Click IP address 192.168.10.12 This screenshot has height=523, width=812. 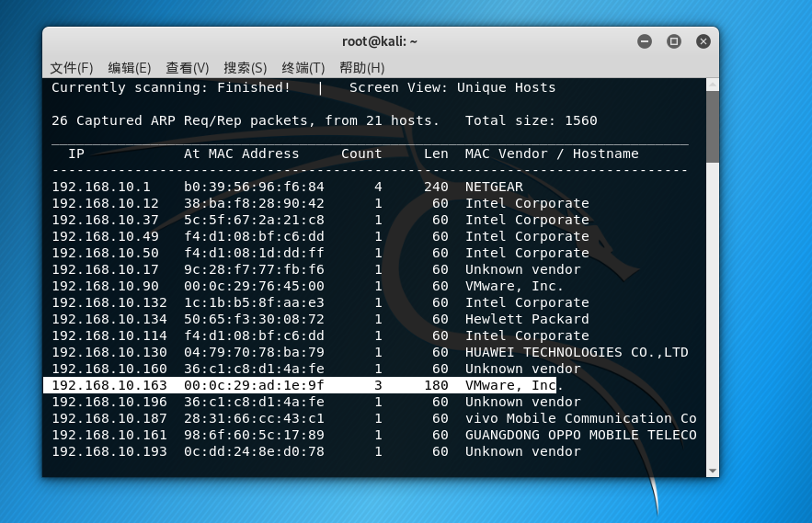105,203
